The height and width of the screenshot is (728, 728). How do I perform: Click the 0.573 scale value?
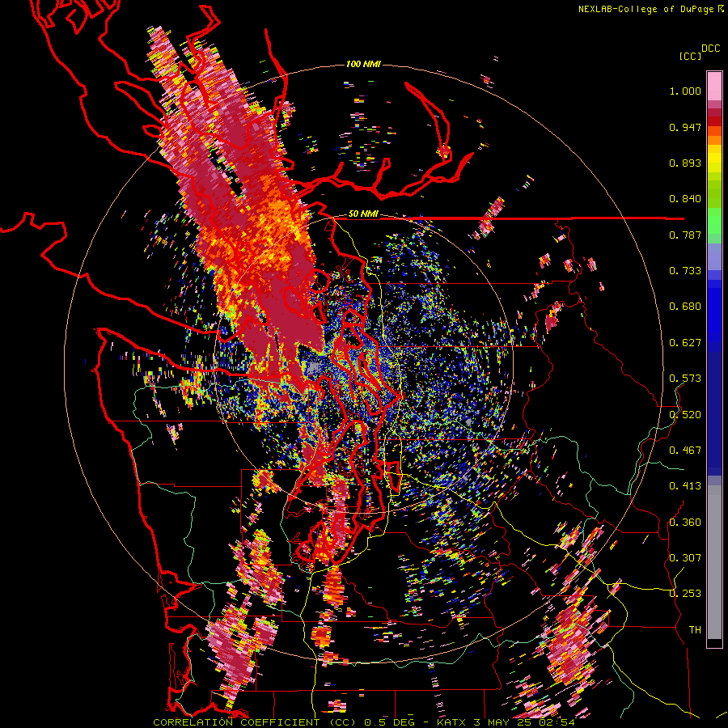tap(685, 379)
